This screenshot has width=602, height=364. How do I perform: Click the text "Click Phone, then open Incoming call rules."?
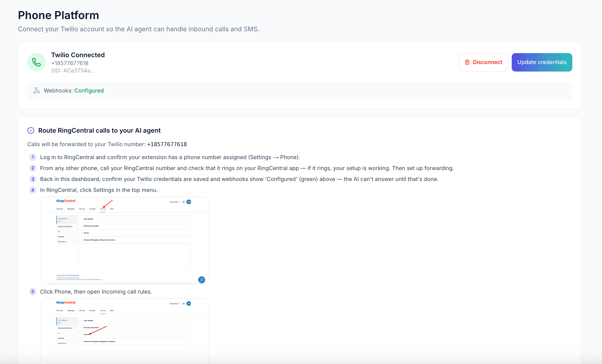tap(96, 292)
